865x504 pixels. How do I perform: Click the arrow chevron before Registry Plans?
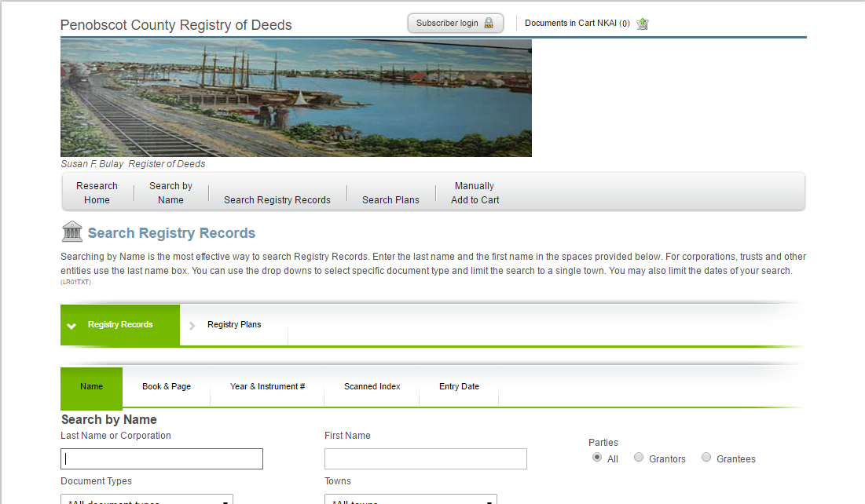[x=191, y=324]
